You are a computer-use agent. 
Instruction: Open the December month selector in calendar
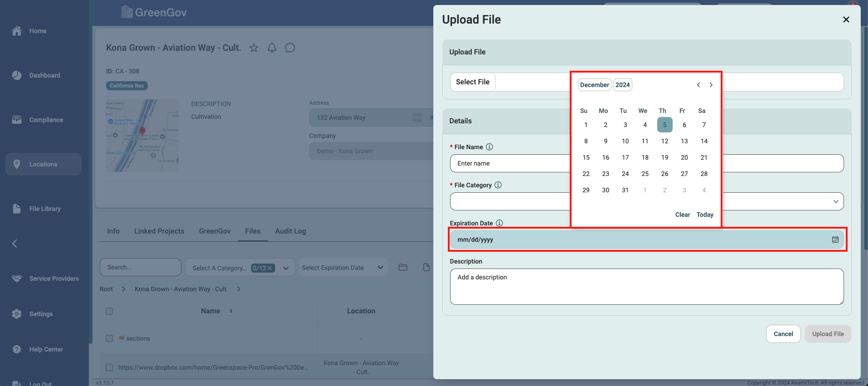pos(594,85)
